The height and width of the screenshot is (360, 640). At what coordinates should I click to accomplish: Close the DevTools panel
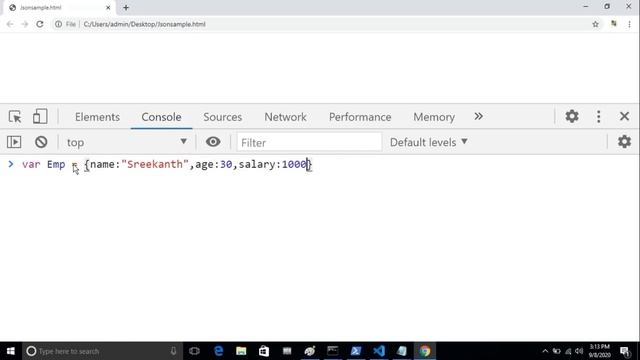point(624,117)
